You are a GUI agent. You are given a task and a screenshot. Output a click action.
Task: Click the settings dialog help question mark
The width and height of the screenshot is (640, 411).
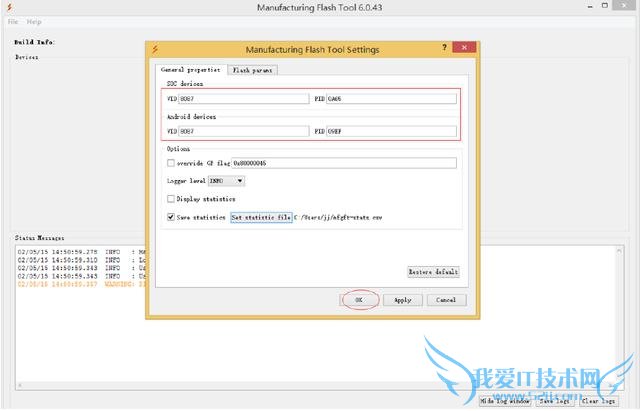(444, 47)
